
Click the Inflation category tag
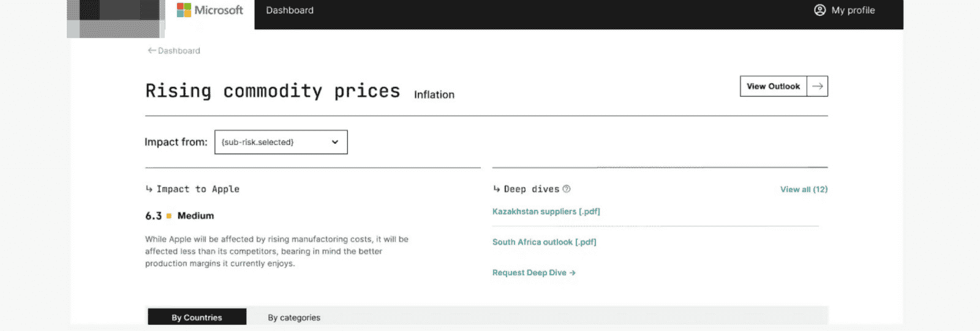[x=434, y=95]
